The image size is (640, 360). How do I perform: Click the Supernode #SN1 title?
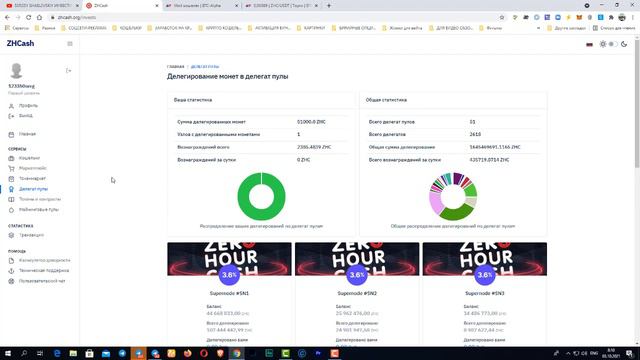pyautogui.click(x=229, y=293)
